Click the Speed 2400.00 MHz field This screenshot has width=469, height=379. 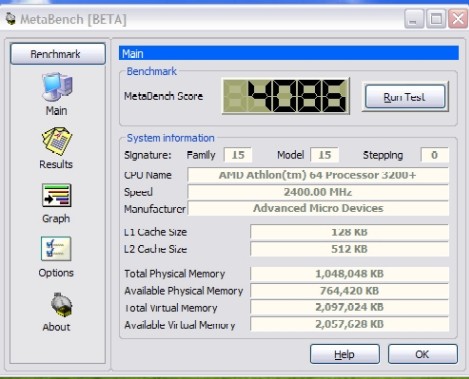(318, 192)
